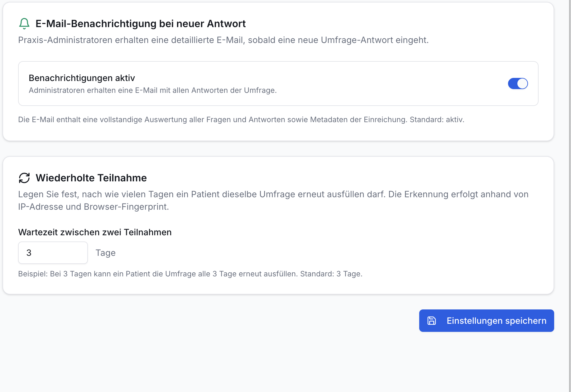Click the heading "E-Mail-Benachrichtigung bei neuer Antwort"
This screenshot has width=571, height=392.
coord(141,24)
